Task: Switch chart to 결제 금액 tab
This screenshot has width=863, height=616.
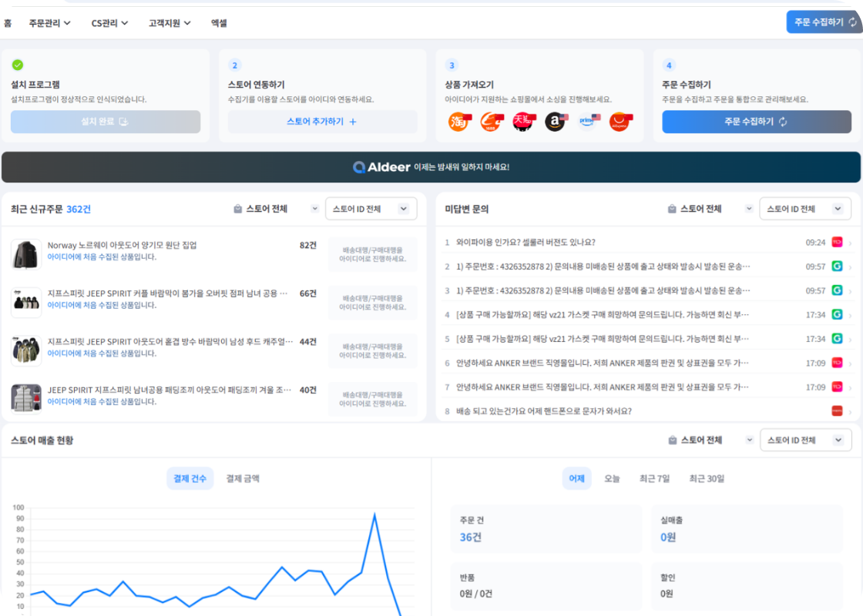Action: click(243, 478)
